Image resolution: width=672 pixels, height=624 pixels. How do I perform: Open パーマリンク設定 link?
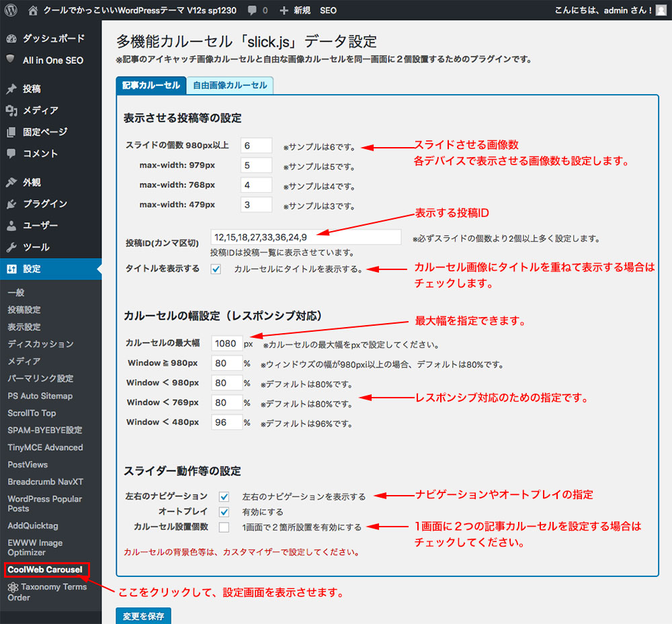41,378
